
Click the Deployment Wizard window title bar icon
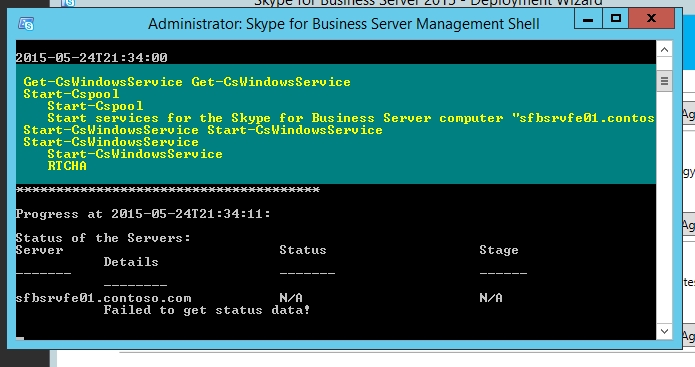click(68, 3)
